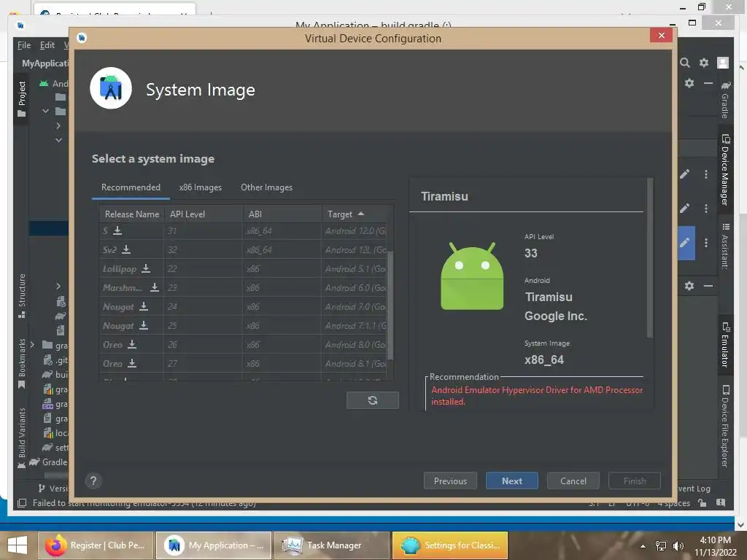The width and height of the screenshot is (747, 560).
Task: Select the Android 6.0 target cell
Action: tap(355, 287)
